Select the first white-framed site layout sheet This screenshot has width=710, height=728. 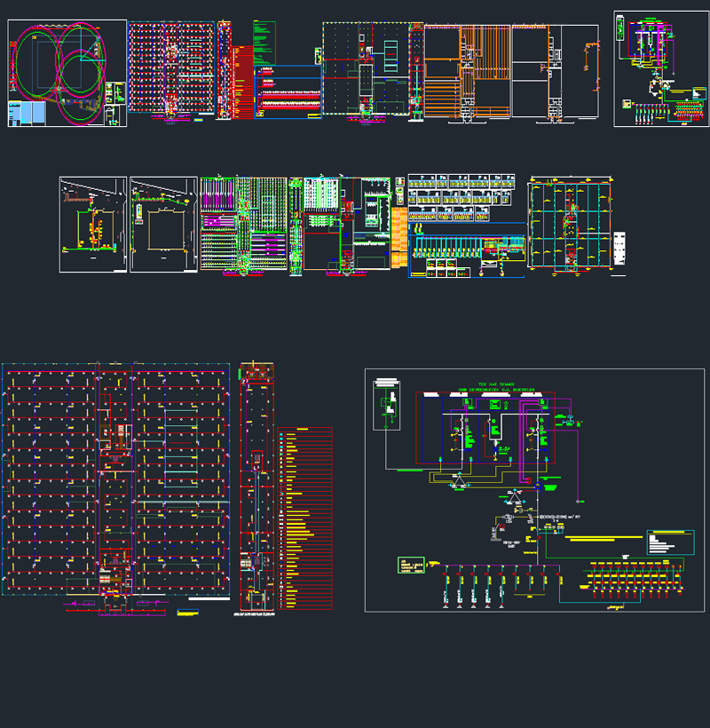pos(93,224)
